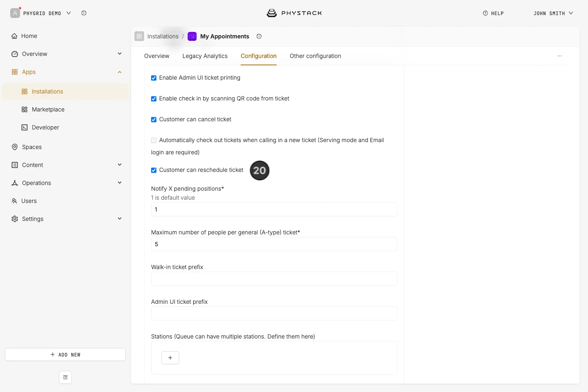This screenshot has width=588, height=392.
Task: Go to Installations in the breadcrumb
Action: (163, 36)
